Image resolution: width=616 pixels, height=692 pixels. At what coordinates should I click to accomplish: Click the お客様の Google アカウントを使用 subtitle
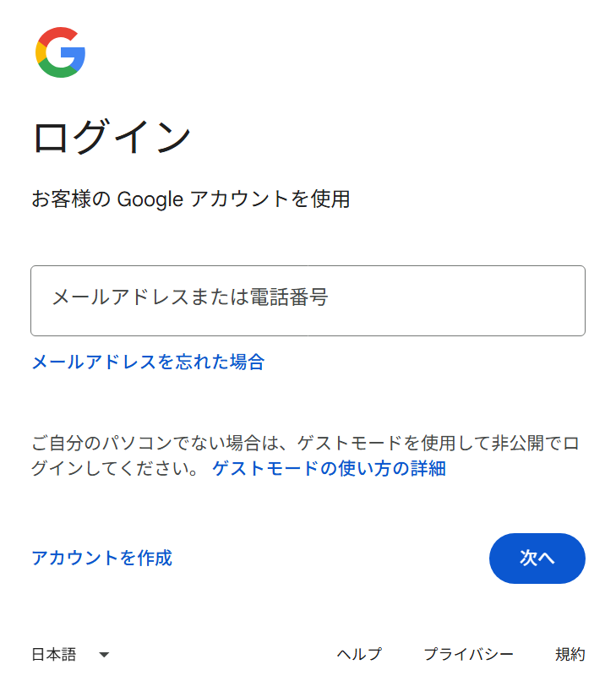point(190,199)
